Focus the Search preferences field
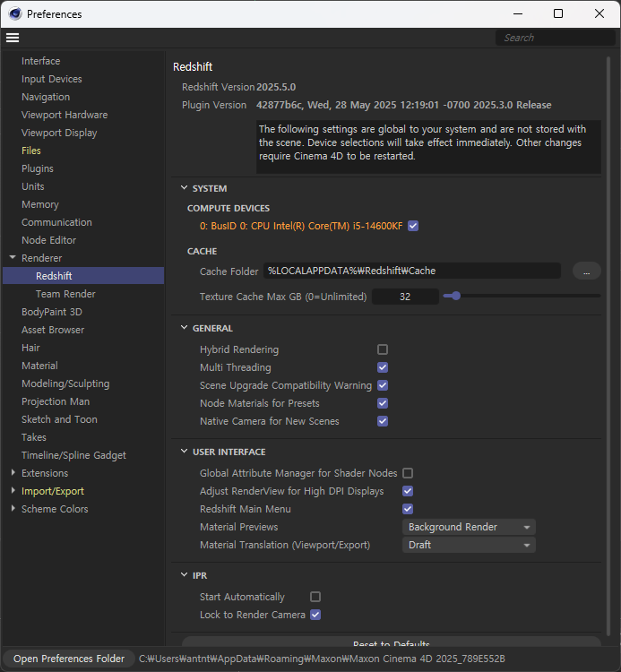Screen dimensions: 621x672 click(555, 38)
